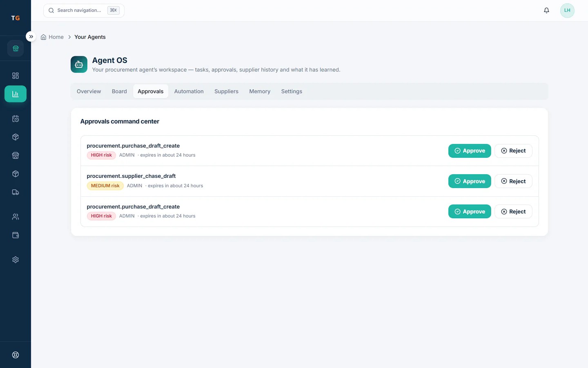Approve the last purchase_draft_create request
Image resolution: width=588 pixels, height=368 pixels.
tap(470, 211)
